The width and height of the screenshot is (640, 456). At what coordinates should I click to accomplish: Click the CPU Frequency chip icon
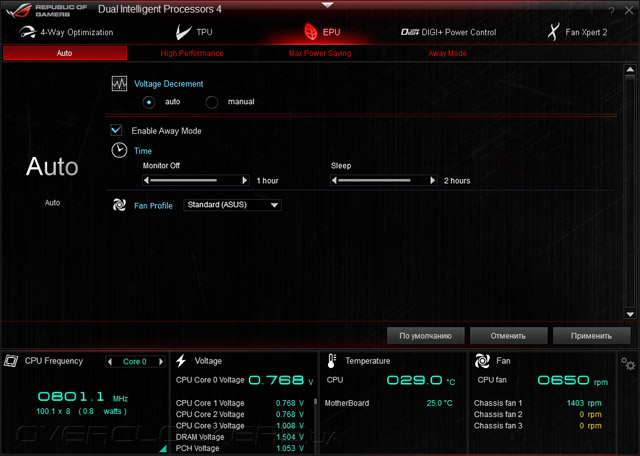tap(11, 360)
